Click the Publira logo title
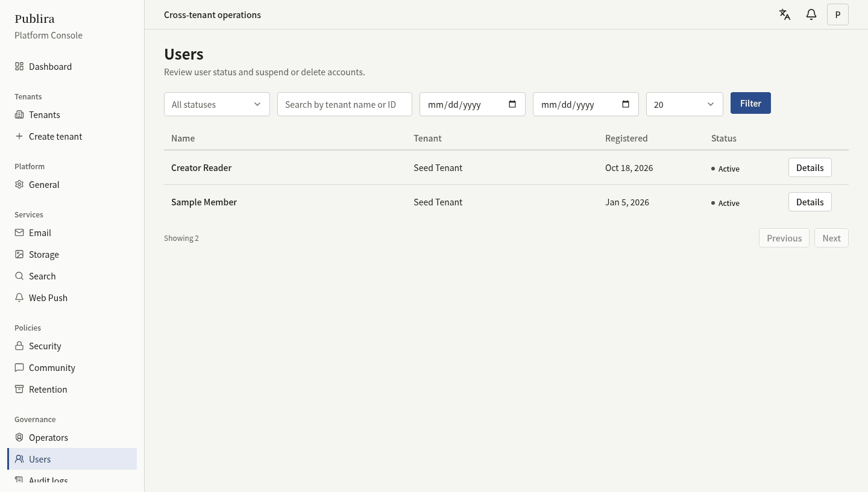Viewport: 868px width, 492px height. pos(34,19)
